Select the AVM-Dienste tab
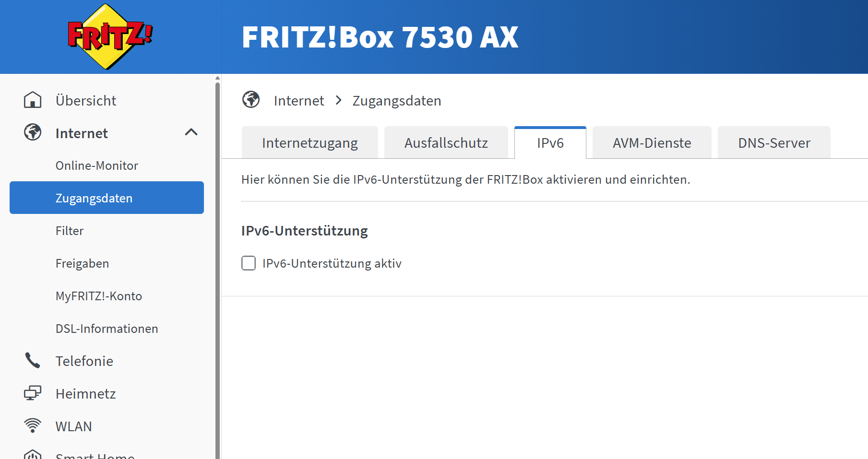This screenshot has height=459, width=868. (652, 143)
